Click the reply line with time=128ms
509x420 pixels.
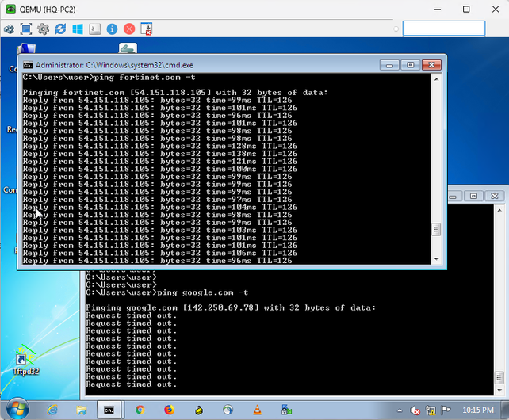click(x=159, y=146)
